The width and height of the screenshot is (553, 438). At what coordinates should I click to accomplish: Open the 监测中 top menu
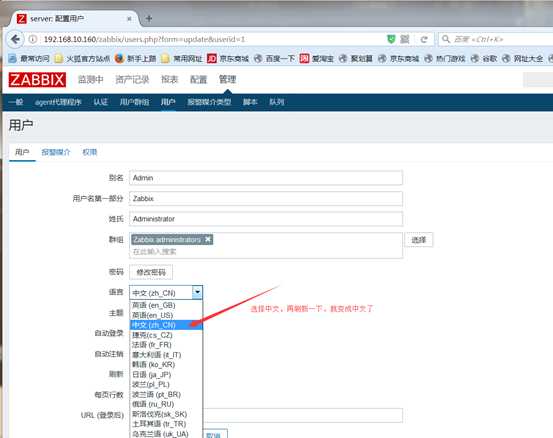click(x=91, y=80)
